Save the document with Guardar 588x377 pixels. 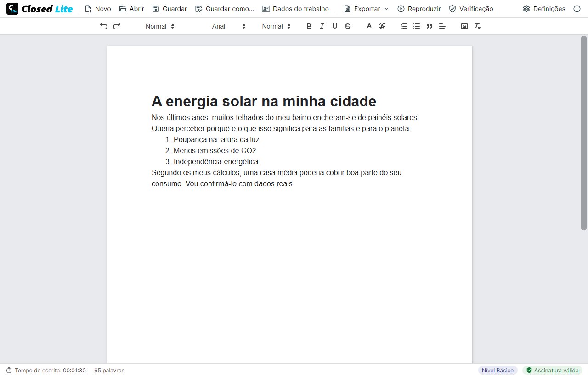(x=170, y=9)
